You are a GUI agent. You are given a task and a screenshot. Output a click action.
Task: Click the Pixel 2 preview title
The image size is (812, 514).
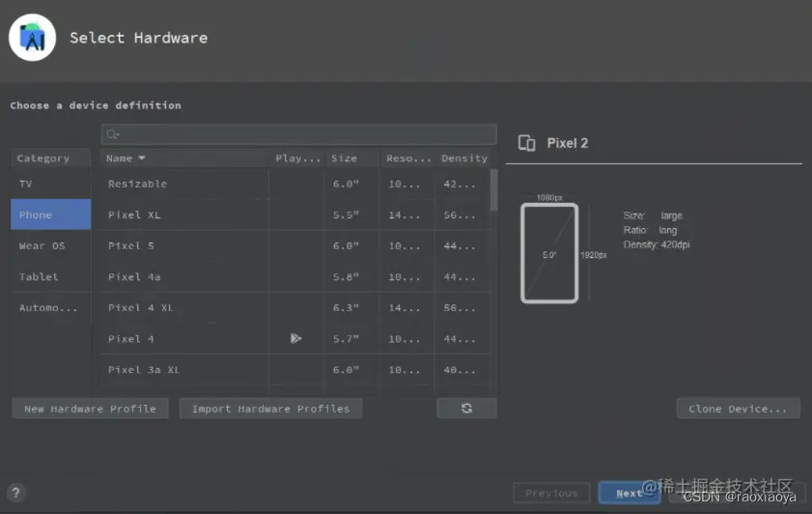click(568, 143)
